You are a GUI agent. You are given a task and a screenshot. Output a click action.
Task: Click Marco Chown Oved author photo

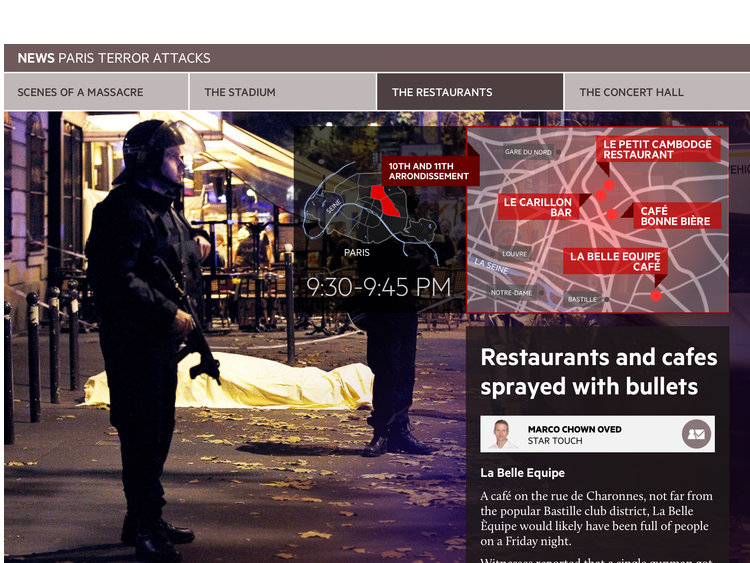point(501,434)
